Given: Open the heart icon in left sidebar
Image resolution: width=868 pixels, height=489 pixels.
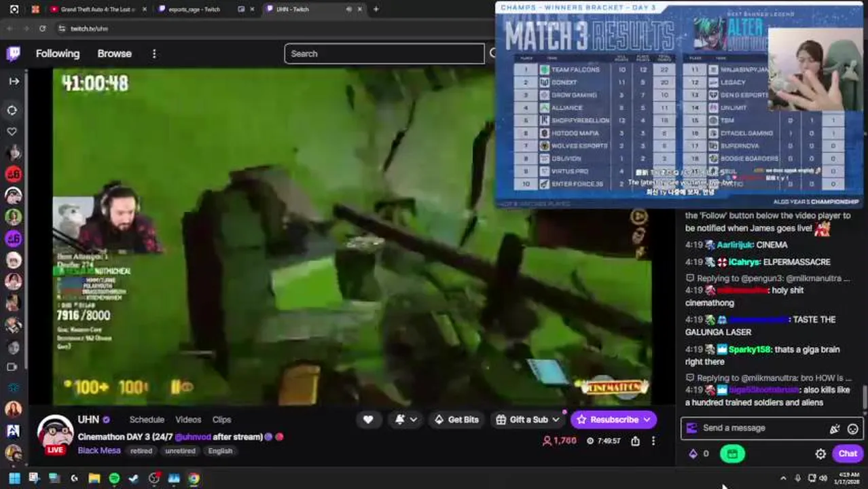Looking at the screenshot, I should 12,131.
